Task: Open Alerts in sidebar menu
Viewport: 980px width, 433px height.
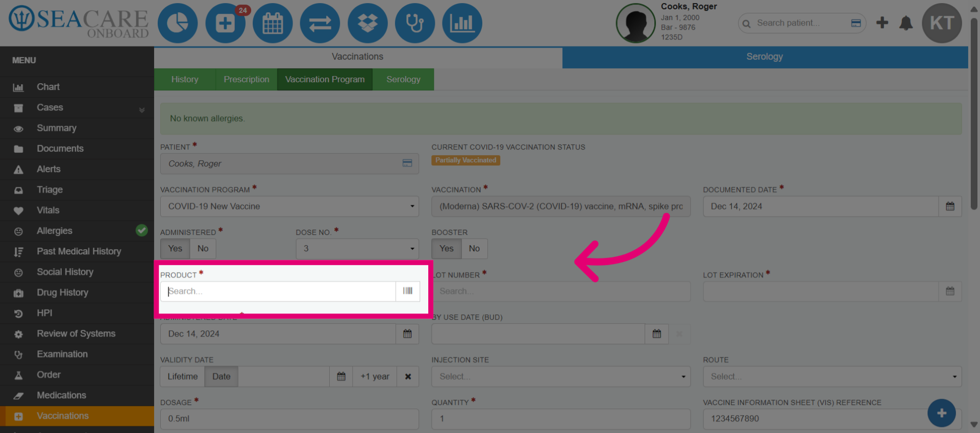Action: tap(77, 169)
